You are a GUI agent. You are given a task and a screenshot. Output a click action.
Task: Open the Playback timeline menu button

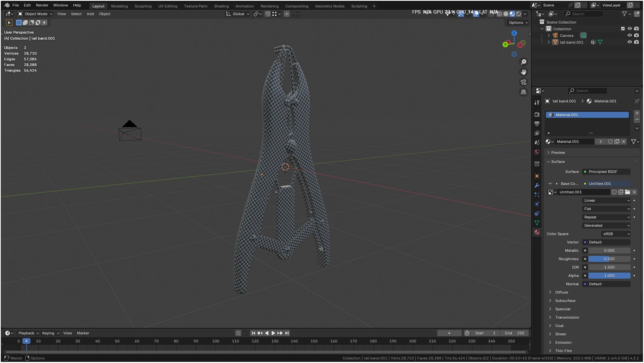click(28, 333)
